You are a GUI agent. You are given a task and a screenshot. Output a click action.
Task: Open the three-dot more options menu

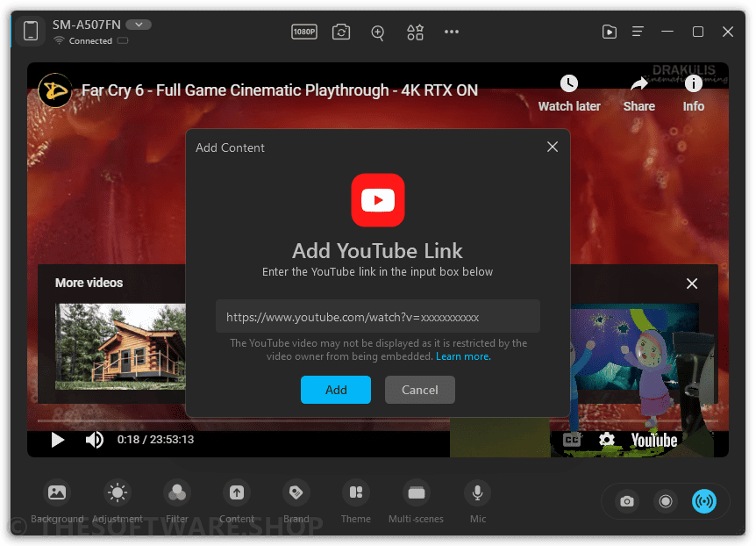click(x=452, y=32)
